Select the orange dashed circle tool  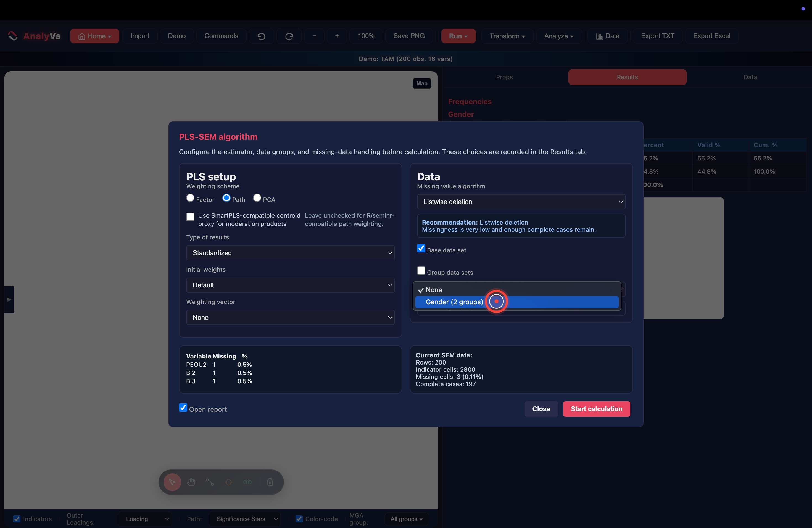(x=229, y=482)
